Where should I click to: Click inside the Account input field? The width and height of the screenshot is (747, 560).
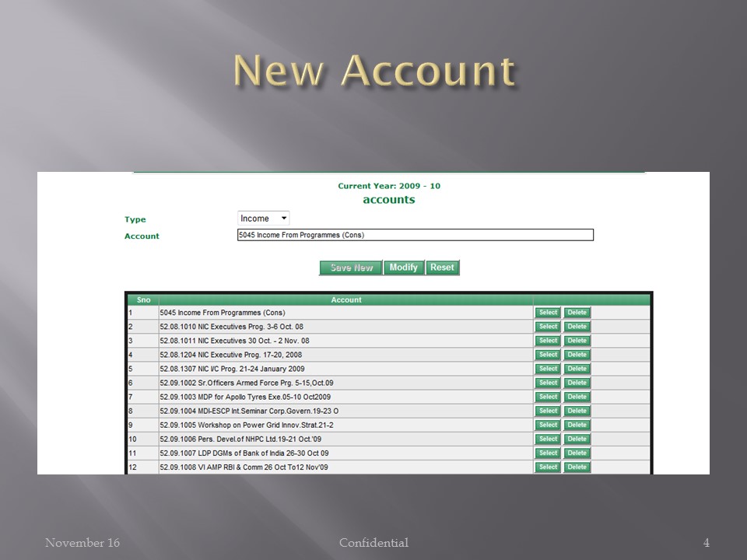[x=416, y=234]
